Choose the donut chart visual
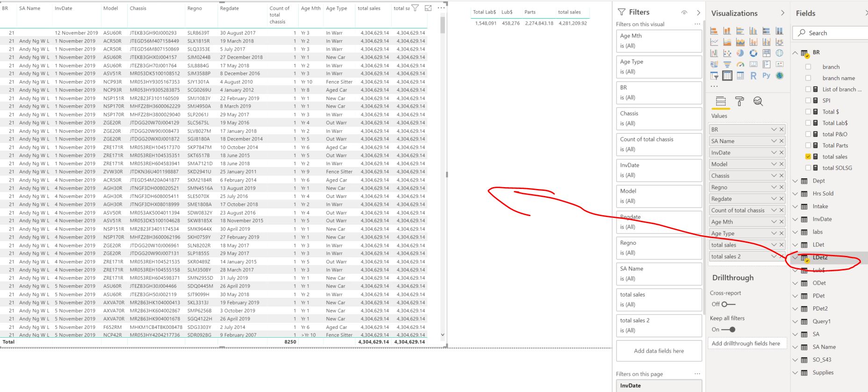 [753, 53]
